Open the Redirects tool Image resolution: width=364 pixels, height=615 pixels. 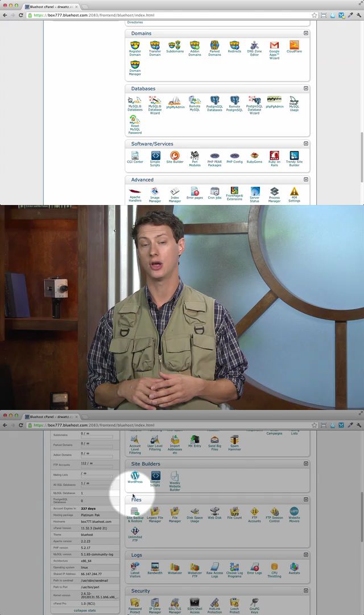click(234, 47)
